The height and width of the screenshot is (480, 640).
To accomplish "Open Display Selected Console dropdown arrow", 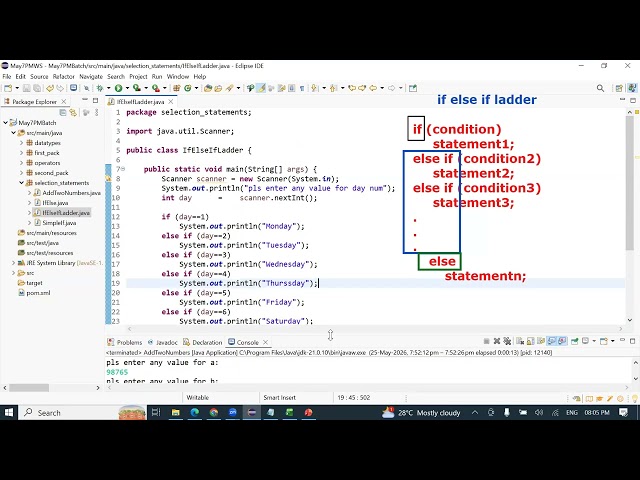I will click(594, 341).
